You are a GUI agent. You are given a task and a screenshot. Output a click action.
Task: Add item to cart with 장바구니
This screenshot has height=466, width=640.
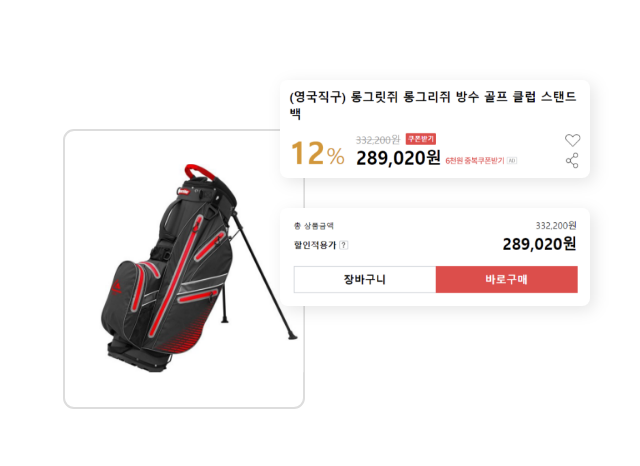tap(365, 280)
